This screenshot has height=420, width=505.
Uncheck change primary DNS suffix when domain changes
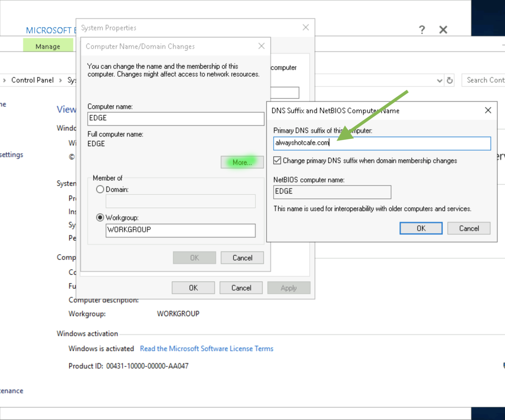(277, 161)
